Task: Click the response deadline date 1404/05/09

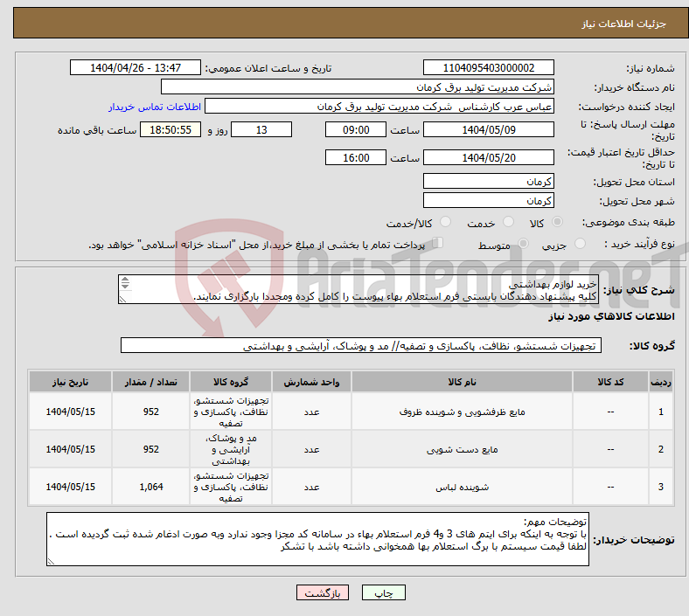Action: point(488,130)
